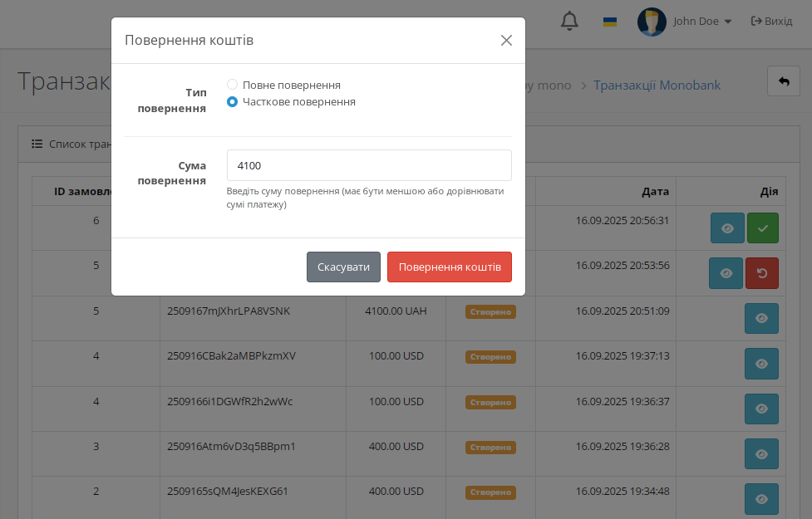View transaction 250916Atm6vD3q5BBpm1 via eye icon
Screen dimensions: 812x519
pyautogui.click(x=761, y=453)
